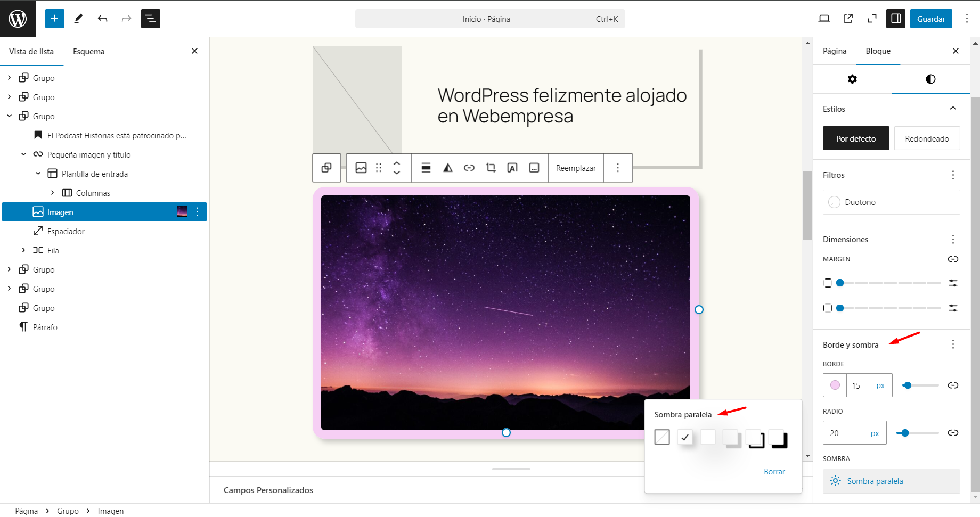
Task: Undo the last change
Action: point(103,19)
